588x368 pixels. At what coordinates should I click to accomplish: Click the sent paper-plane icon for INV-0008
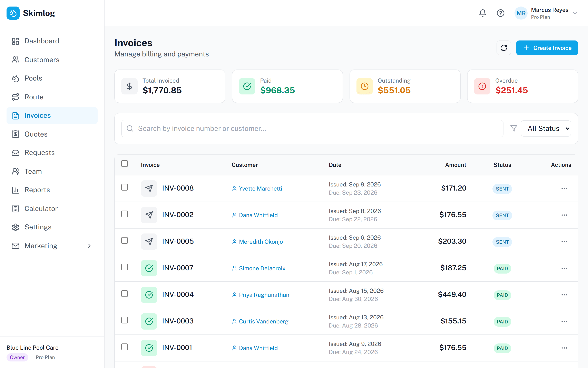149,188
